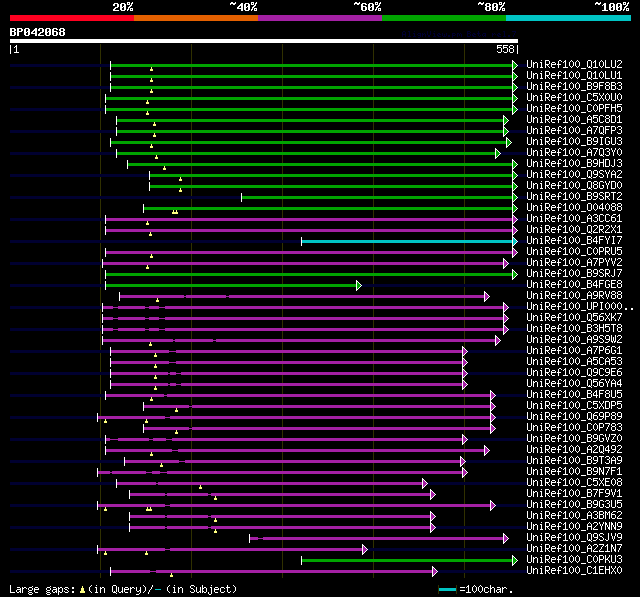Select the UniRef100_B9GVZ0 hit name
The height and width of the screenshot is (597, 640).
point(574,439)
